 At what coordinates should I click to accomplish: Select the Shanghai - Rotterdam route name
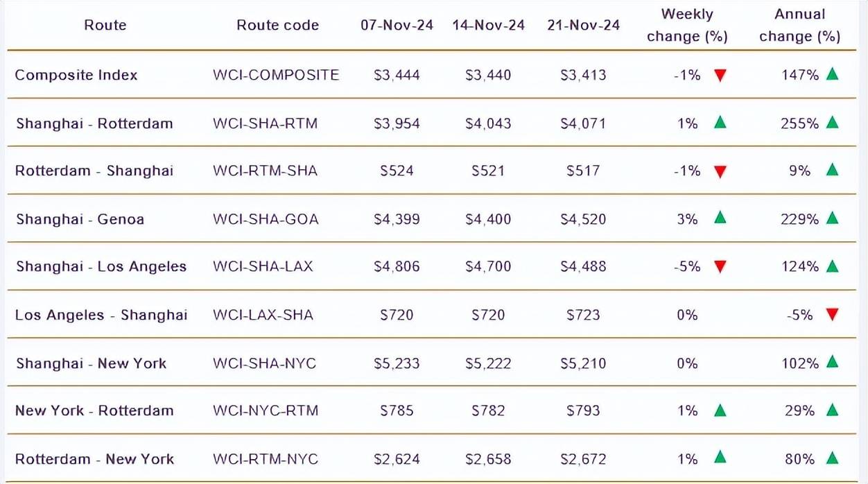click(94, 123)
